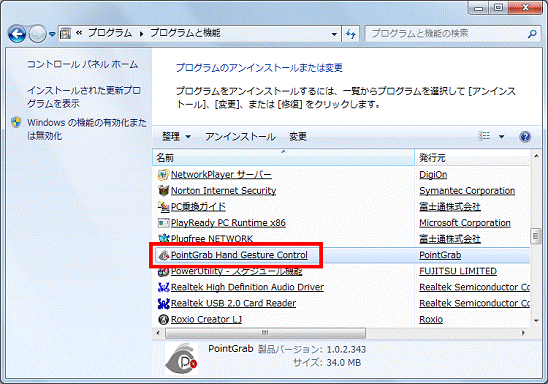
Task: Click the control panel icon in address bar
Action: point(65,34)
